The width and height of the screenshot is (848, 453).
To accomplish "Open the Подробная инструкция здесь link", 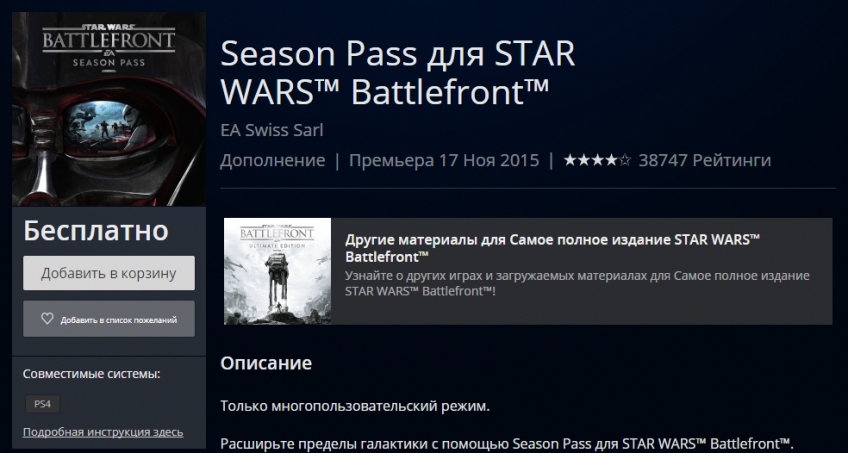I will 103,432.
